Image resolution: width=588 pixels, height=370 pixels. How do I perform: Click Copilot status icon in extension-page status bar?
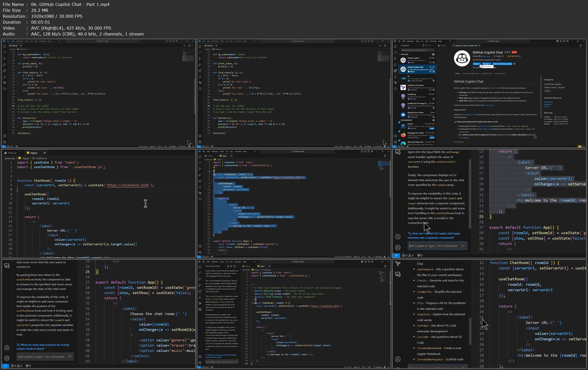pyautogui.click(x=580, y=146)
